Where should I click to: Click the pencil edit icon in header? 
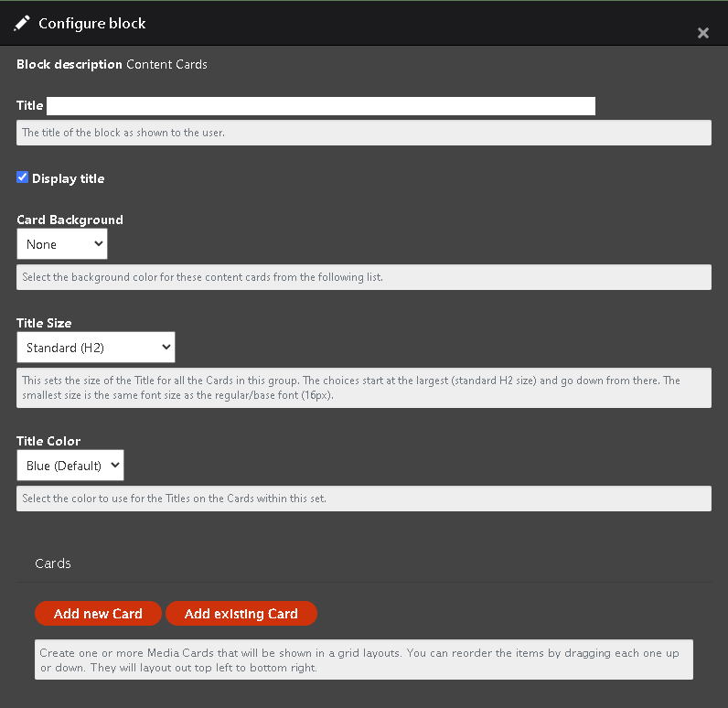point(22,23)
